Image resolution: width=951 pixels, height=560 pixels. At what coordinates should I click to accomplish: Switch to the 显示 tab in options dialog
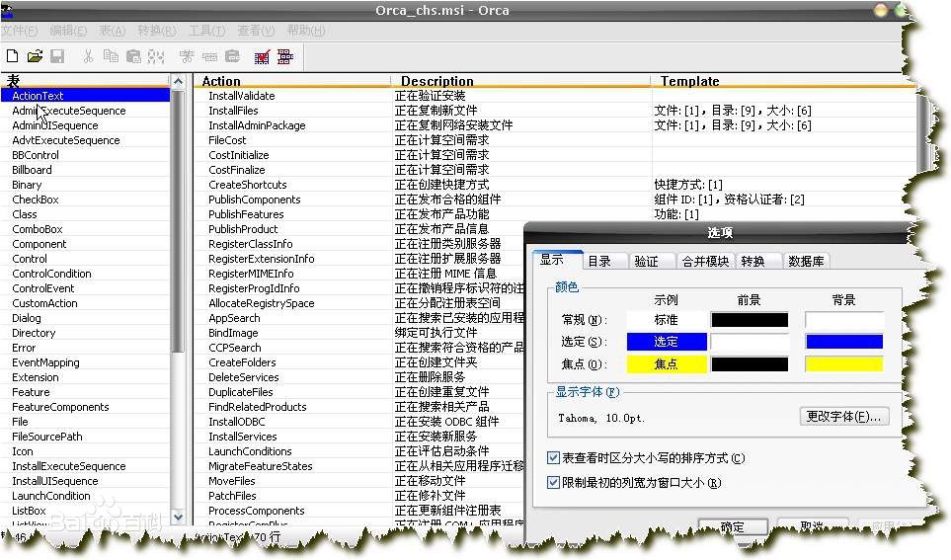pos(557,260)
